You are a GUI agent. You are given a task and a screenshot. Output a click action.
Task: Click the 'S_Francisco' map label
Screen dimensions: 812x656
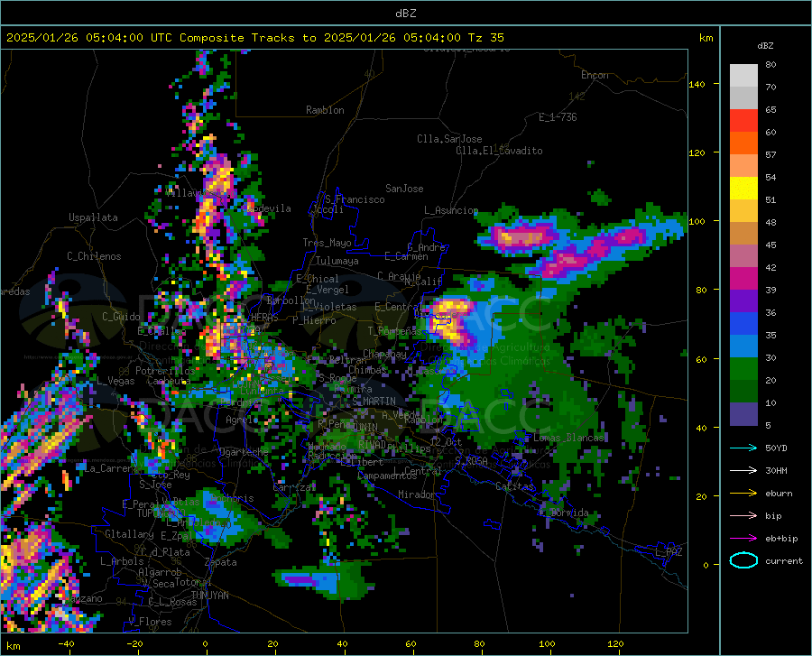click(x=355, y=199)
